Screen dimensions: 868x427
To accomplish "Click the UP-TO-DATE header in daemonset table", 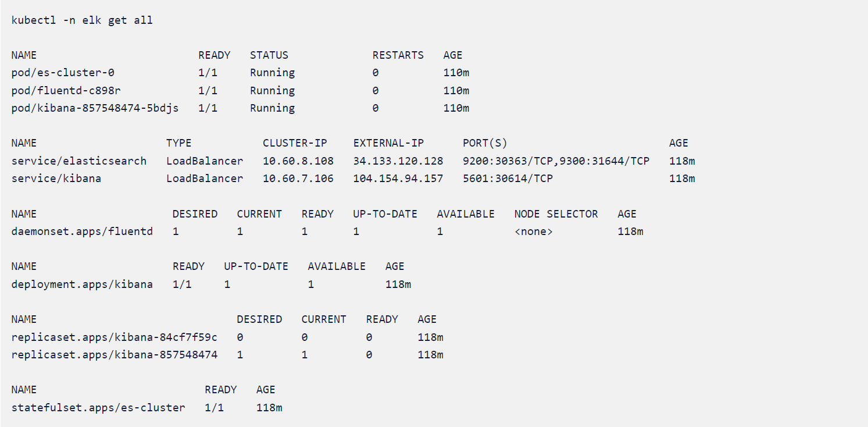I will click(x=385, y=214).
